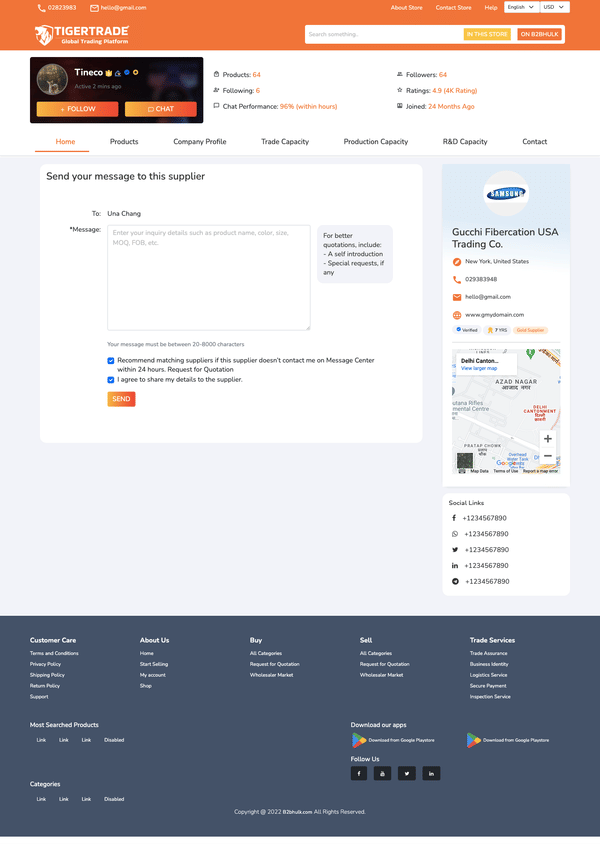Open Terms and Conditions footer link
This screenshot has width=600, height=847.
pos(54,654)
